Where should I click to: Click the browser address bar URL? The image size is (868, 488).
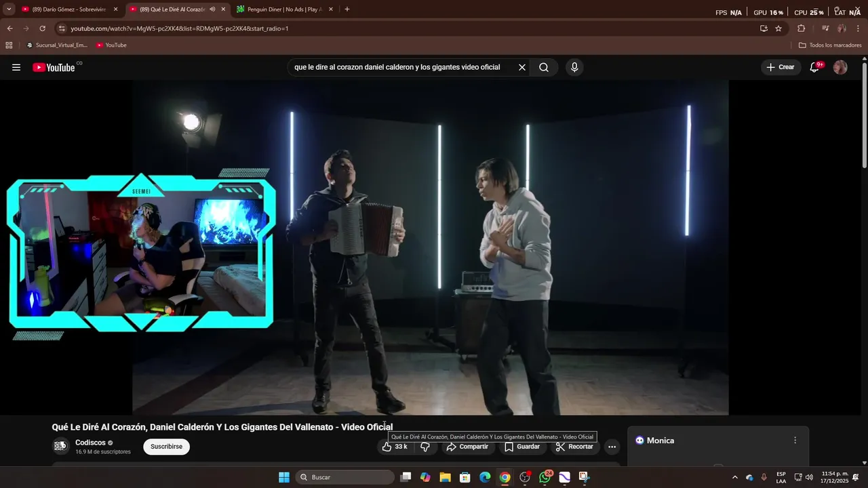coord(180,28)
